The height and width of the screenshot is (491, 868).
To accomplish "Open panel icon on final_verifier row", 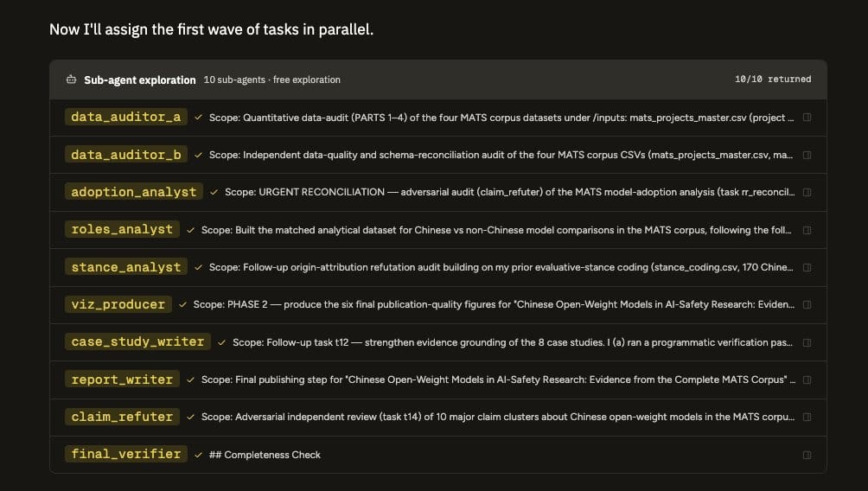I will tap(807, 455).
